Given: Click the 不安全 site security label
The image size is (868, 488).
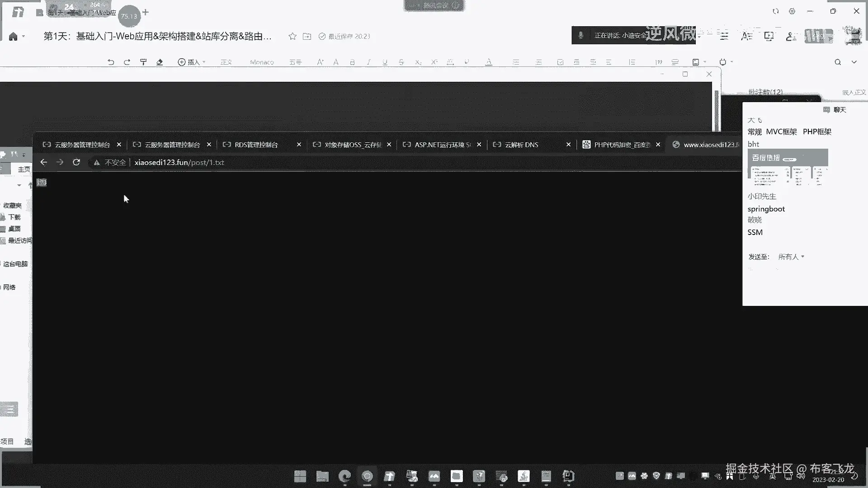Looking at the screenshot, I should tap(115, 162).
